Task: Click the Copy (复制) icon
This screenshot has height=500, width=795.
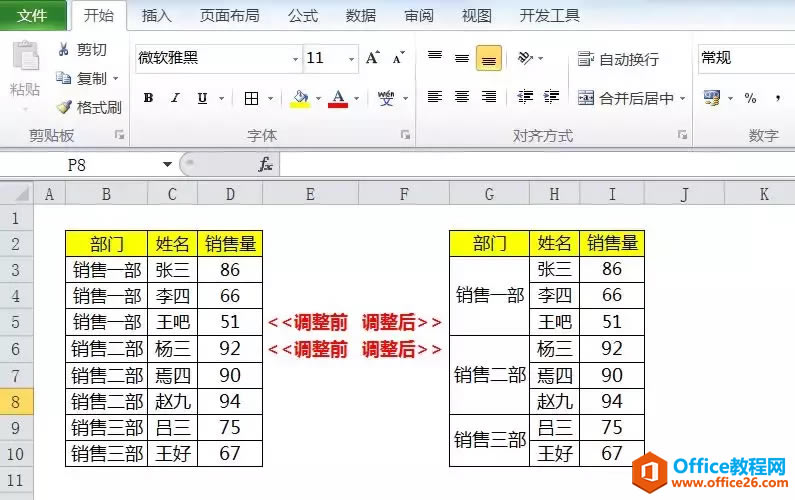Action: tap(63, 78)
